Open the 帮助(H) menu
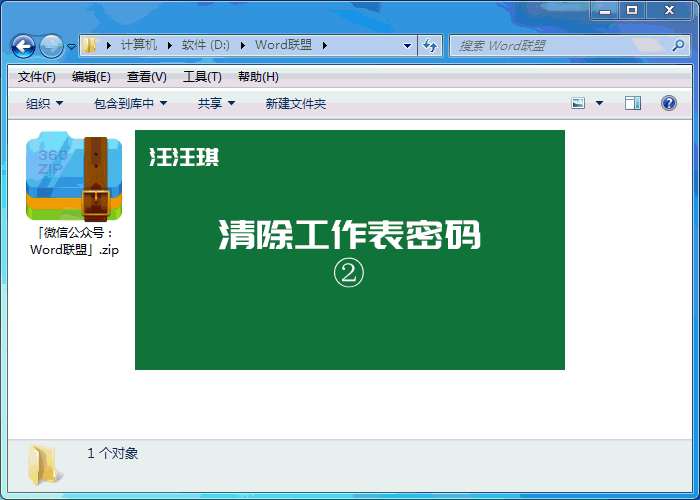The width and height of the screenshot is (700, 500). [258, 77]
